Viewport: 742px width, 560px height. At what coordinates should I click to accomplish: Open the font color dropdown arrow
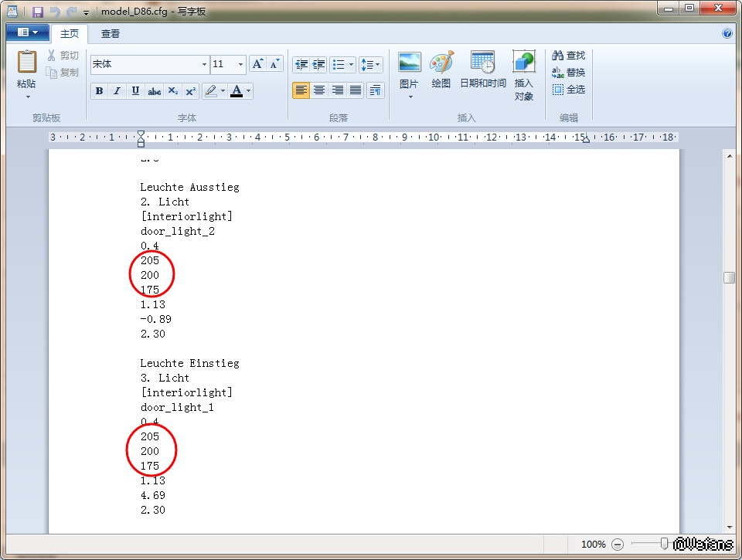coord(248,91)
